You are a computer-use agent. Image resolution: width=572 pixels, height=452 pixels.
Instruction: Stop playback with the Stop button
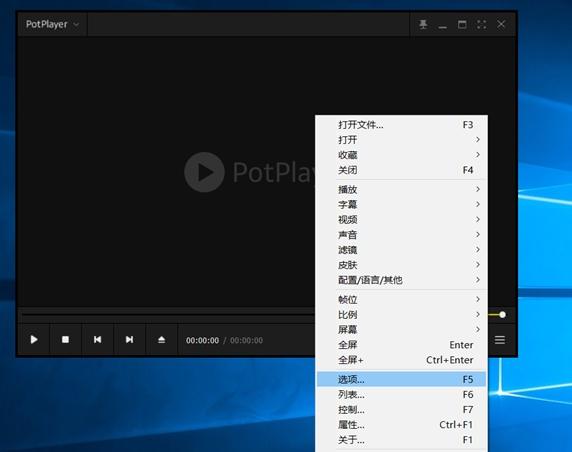tap(65, 340)
